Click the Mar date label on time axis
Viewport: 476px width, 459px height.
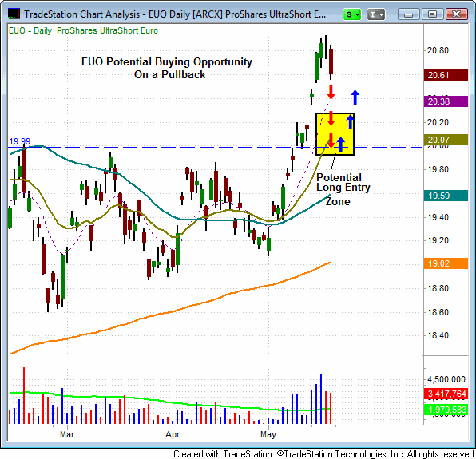[67, 434]
